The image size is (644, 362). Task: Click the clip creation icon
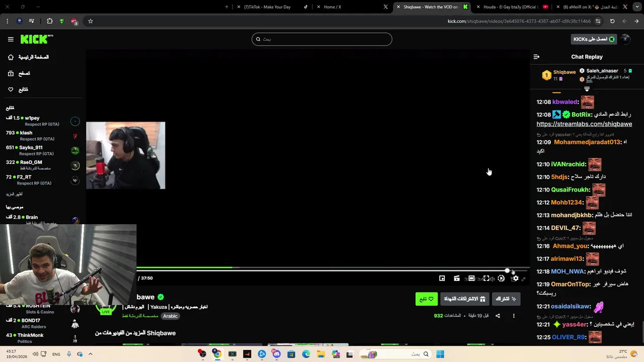tap(456, 278)
